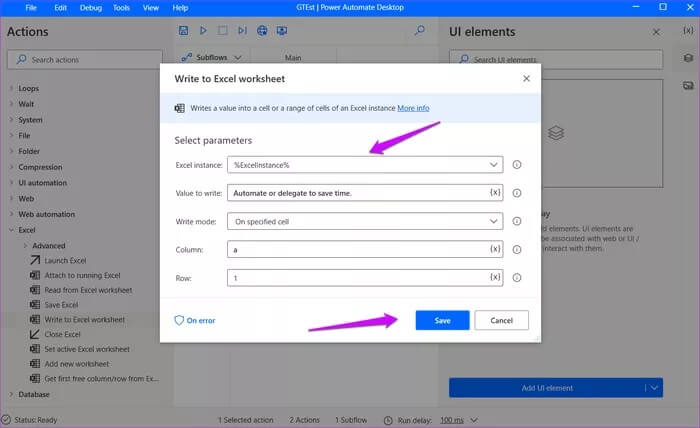
Task: Click the Stop square icon in toolbar
Action: 222,30
